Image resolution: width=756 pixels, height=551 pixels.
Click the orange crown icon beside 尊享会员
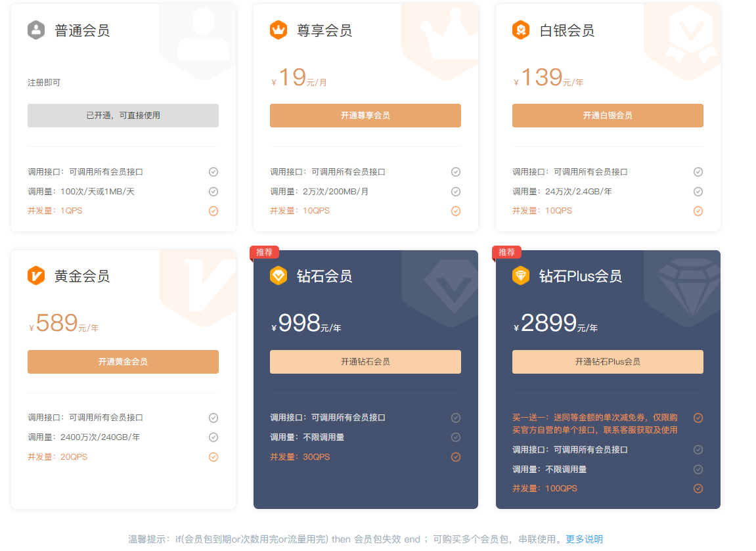click(278, 30)
